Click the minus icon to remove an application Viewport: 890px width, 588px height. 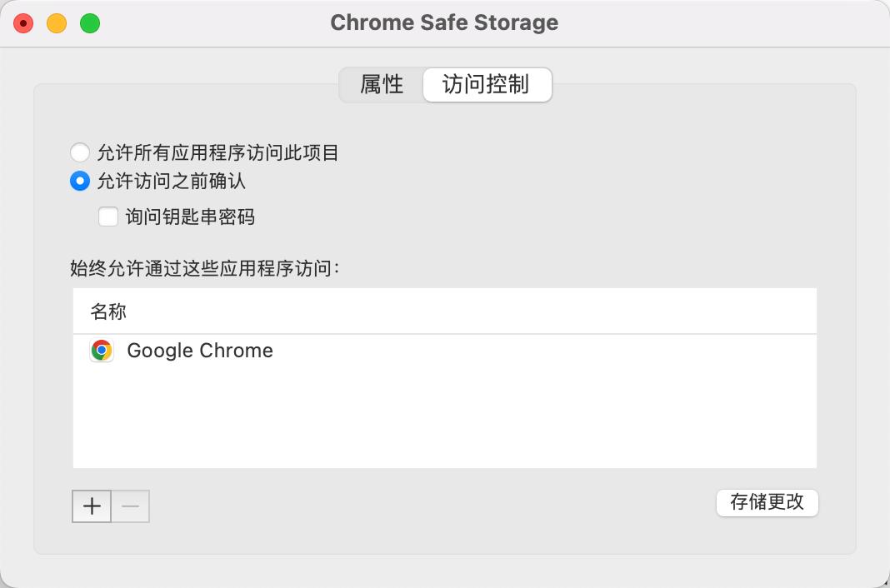pyautogui.click(x=130, y=506)
